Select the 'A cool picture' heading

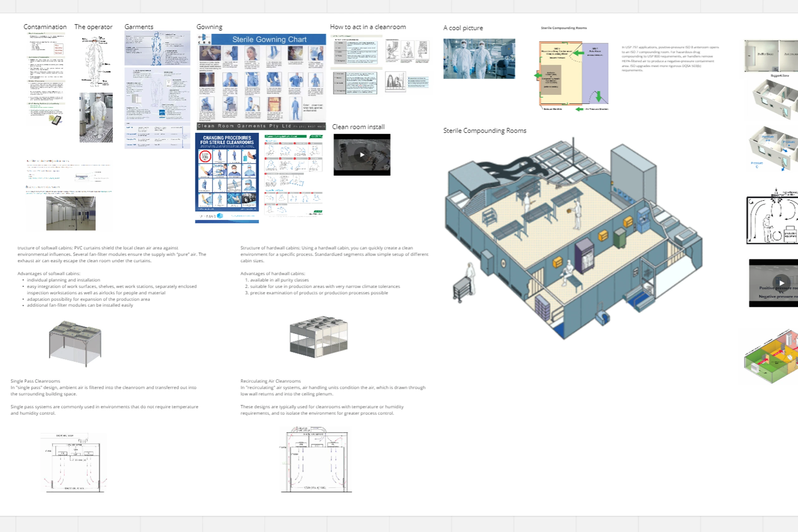[463, 28]
